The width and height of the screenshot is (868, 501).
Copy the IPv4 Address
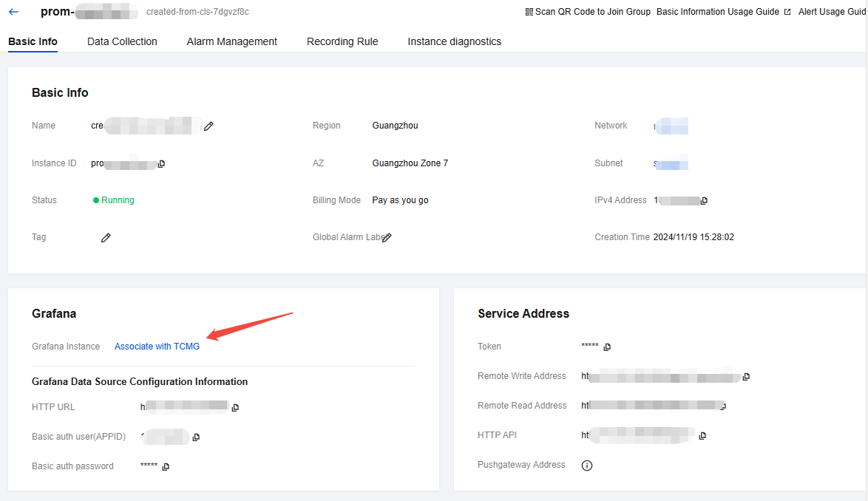[x=704, y=201]
